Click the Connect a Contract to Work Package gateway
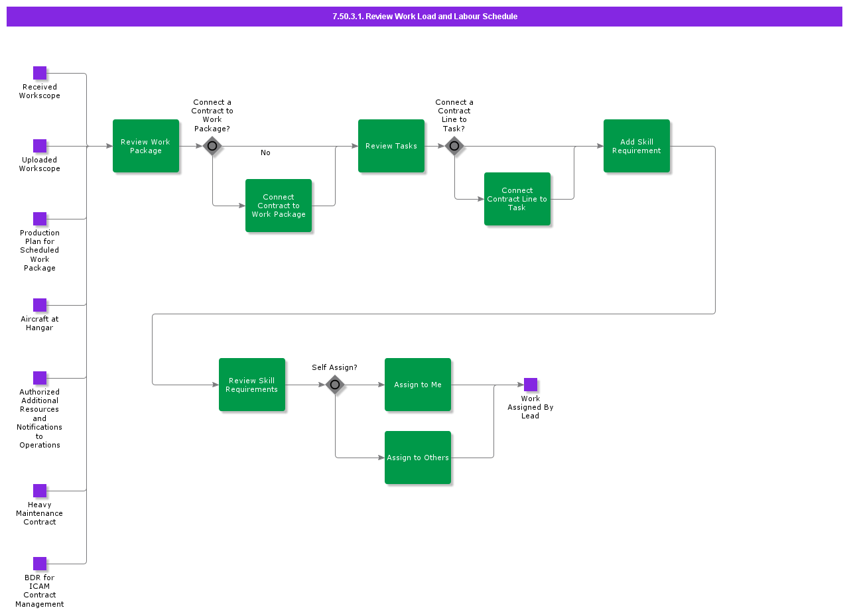The width and height of the screenshot is (849, 616). pyautogui.click(x=212, y=146)
